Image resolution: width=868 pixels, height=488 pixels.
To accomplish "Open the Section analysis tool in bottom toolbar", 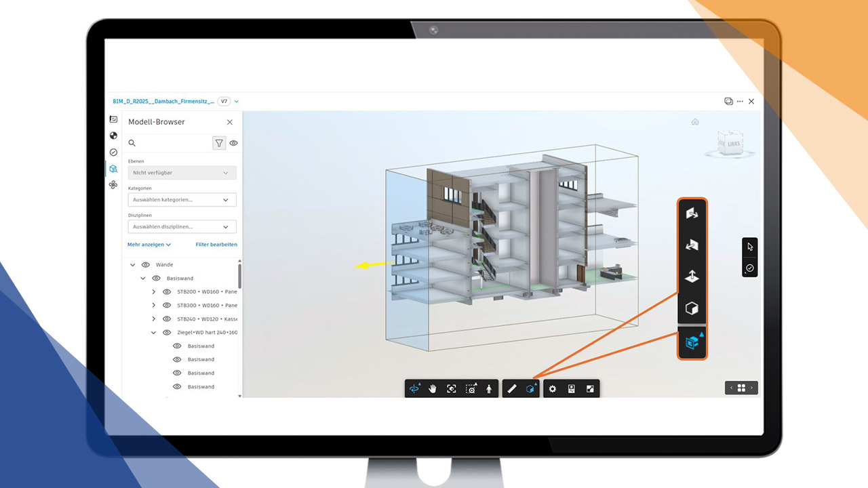I will coord(530,388).
